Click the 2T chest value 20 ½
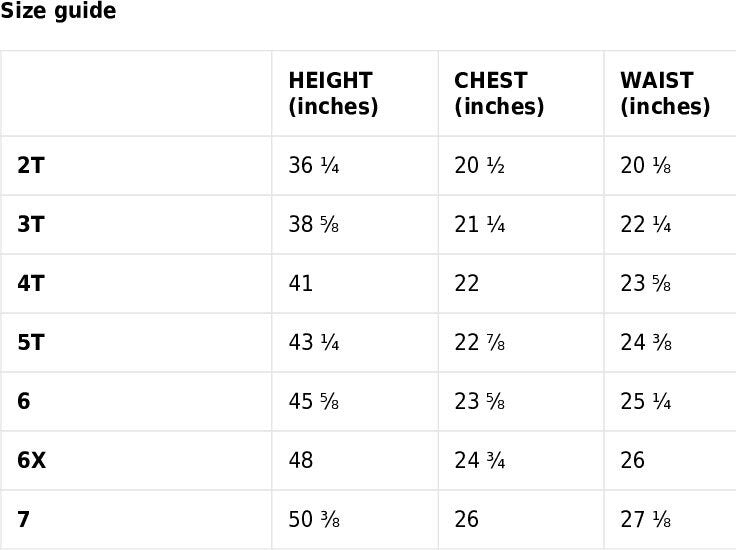The width and height of the screenshot is (736, 550). coord(480,166)
